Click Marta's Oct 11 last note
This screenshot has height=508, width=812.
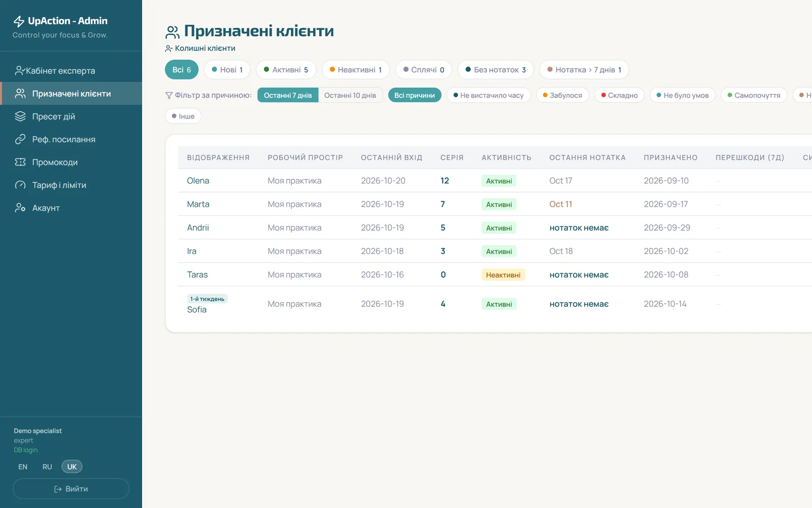[x=560, y=204]
